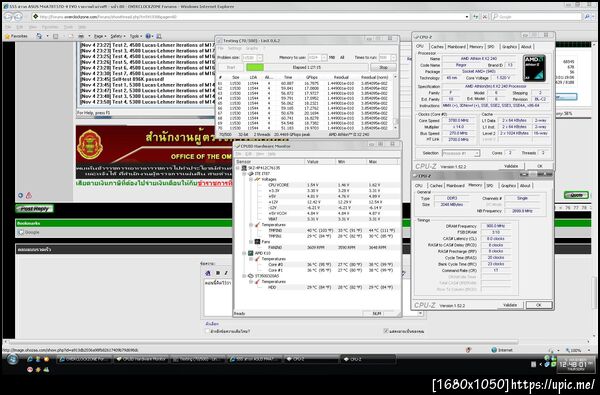Open IE address bar dropdown arrow
600x395 pixels.
[467, 16]
